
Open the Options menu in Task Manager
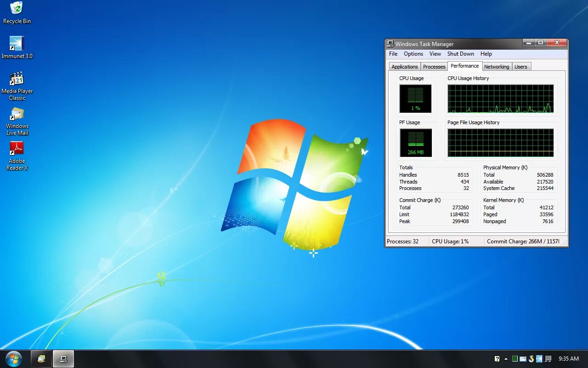coord(413,54)
